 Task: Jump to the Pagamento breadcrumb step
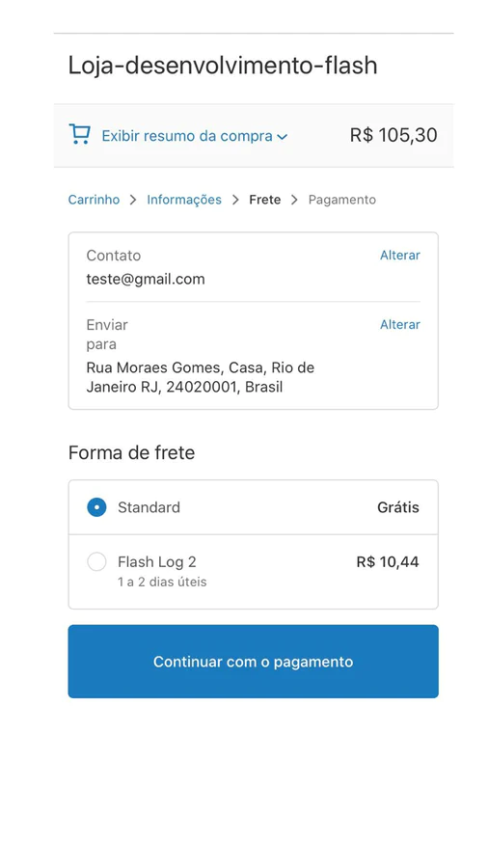342,200
